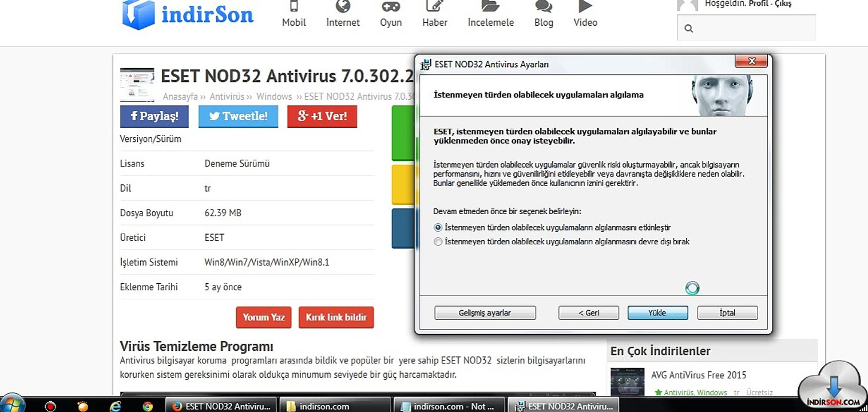
Task: Click the '5 ay önce' date value
Action: pyautogui.click(x=223, y=287)
